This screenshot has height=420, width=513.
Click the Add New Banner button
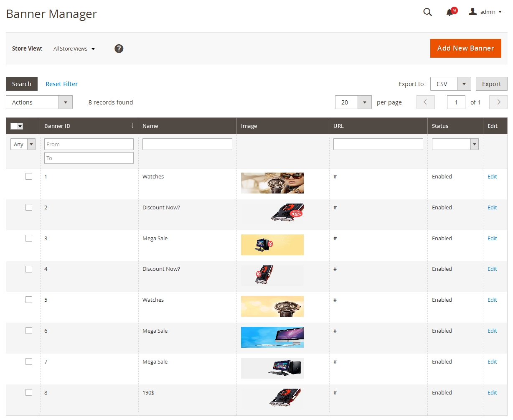click(x=465, y=48)
